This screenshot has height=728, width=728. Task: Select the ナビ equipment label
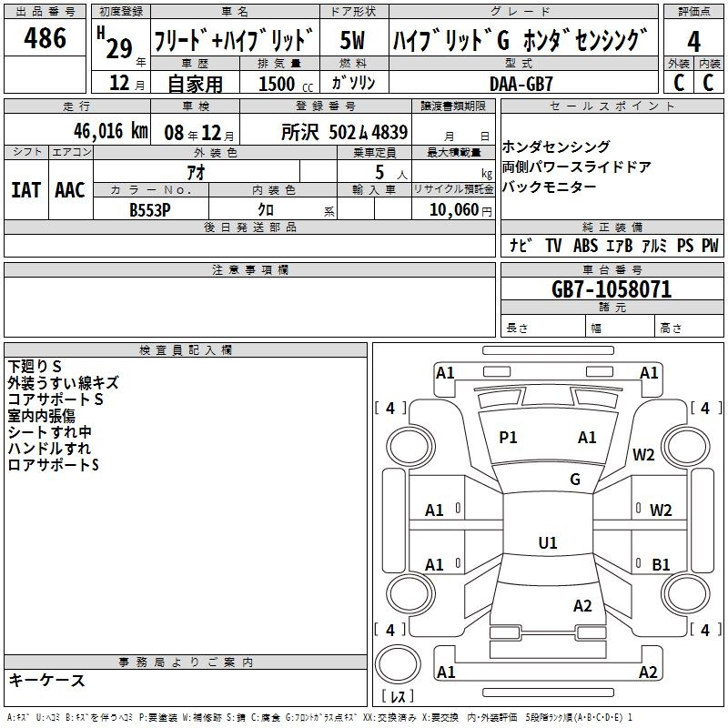coord(521,246)
